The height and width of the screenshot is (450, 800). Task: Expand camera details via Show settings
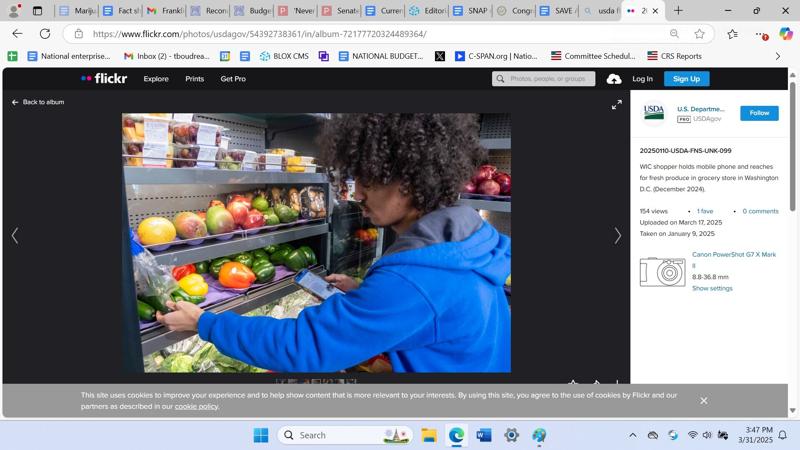pos(712,288)
